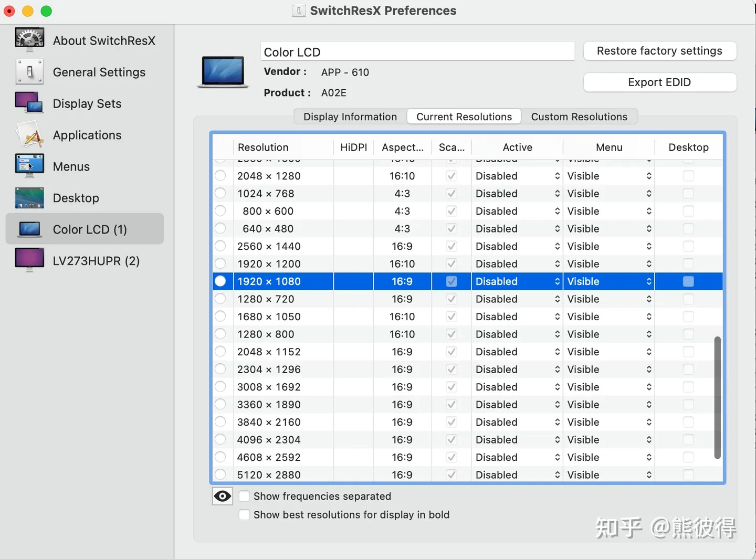Toggle Desktop checkbox for 2048 × 1280
Screen dimensions: 756x559
[x=688, y=176]
